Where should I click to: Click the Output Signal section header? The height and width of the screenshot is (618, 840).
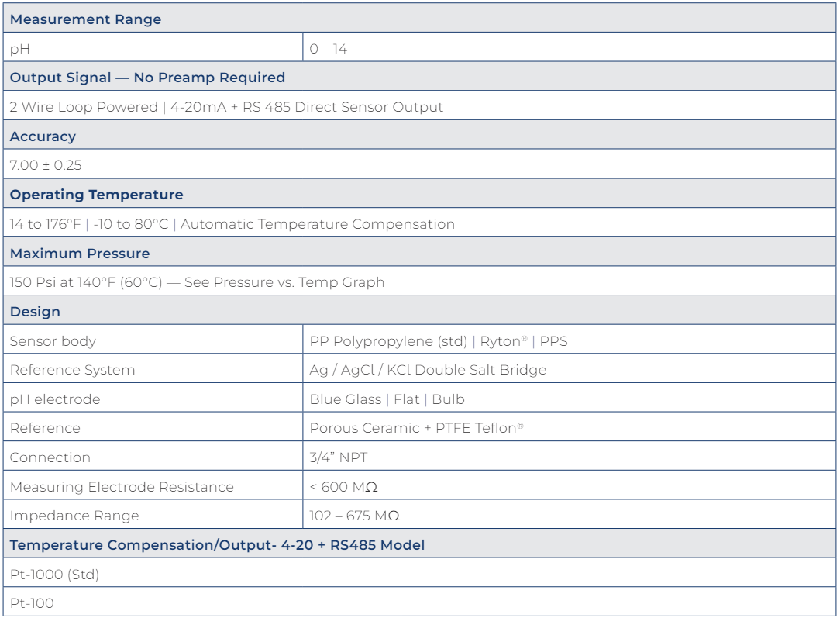tap(147, 78)
